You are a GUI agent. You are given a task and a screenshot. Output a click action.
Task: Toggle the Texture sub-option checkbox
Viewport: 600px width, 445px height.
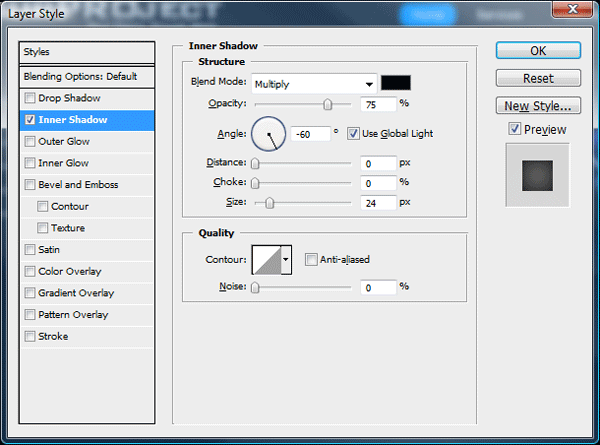pos(42,228)
